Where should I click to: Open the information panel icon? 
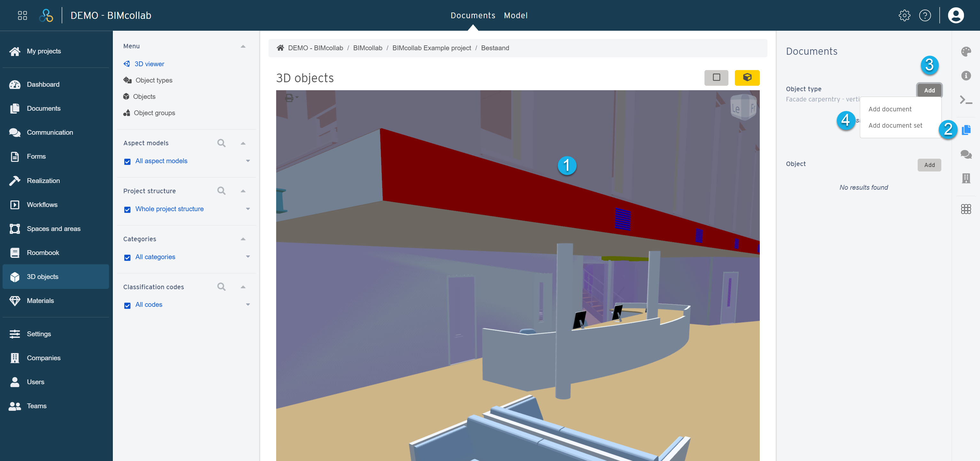(x=966, y=76)
